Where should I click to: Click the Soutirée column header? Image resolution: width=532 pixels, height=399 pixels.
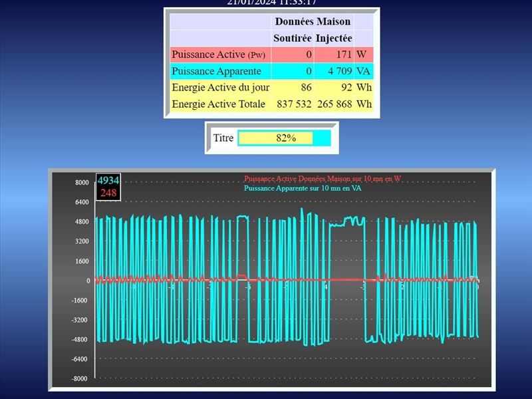click(x=292, y=38)
